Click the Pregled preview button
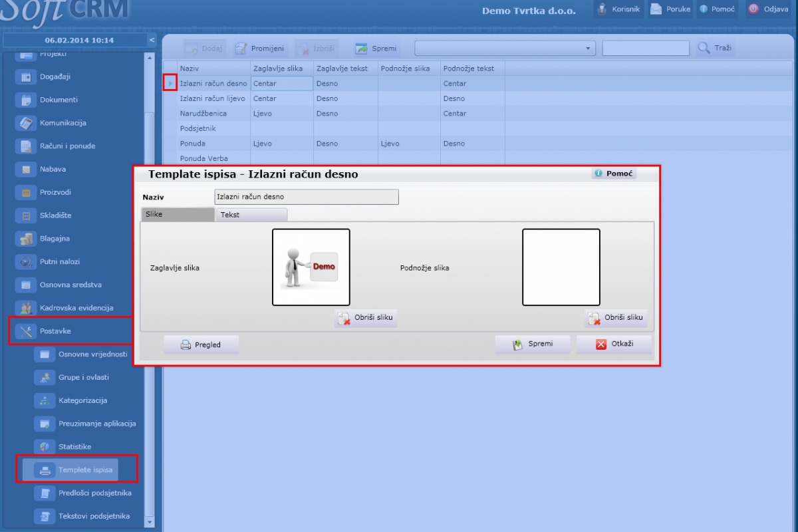798x532 pixels. click(x=201, y=344)
